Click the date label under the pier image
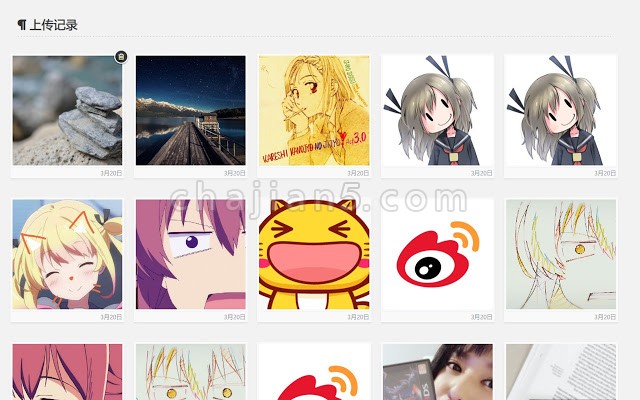The image size is (640, 400). (x=235, y=173)
